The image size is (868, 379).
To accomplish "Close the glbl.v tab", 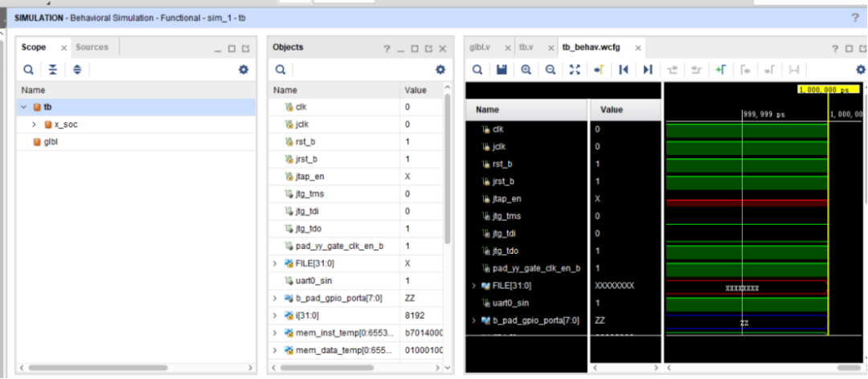I will point(506,48).
